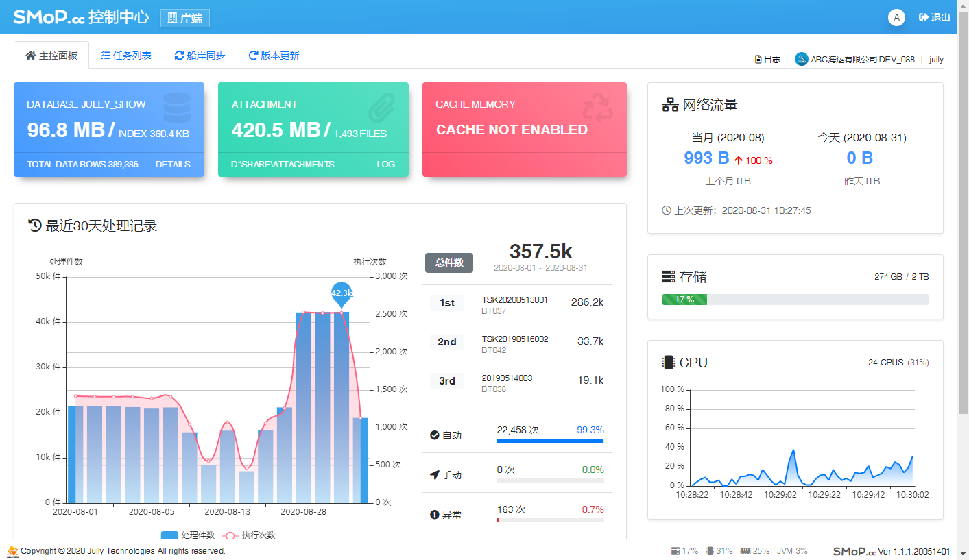Toggle the 执行次数 series in the chart legend
The image size is (969, 560).
[x=250, y=535]
